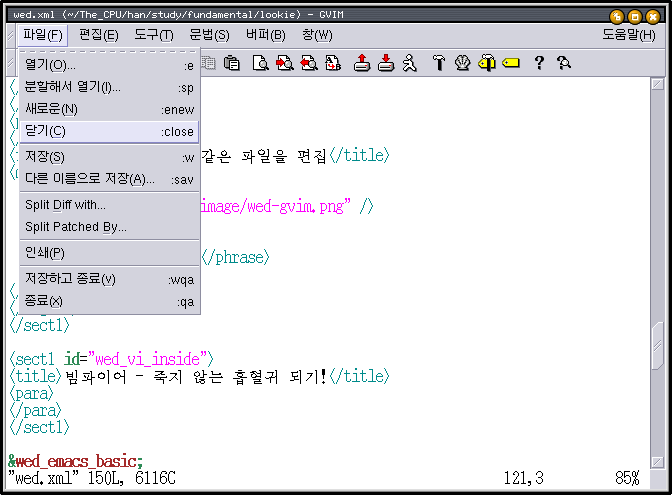This screenshot has width=672, height=495.
Task: Click the window minimize button in title bar
Action: coord(616,17)
